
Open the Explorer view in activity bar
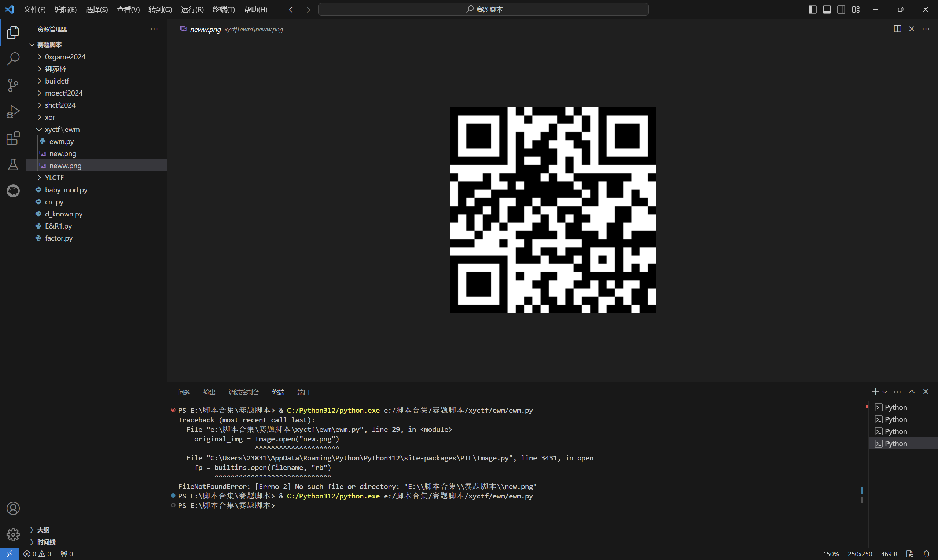point(13,33)
